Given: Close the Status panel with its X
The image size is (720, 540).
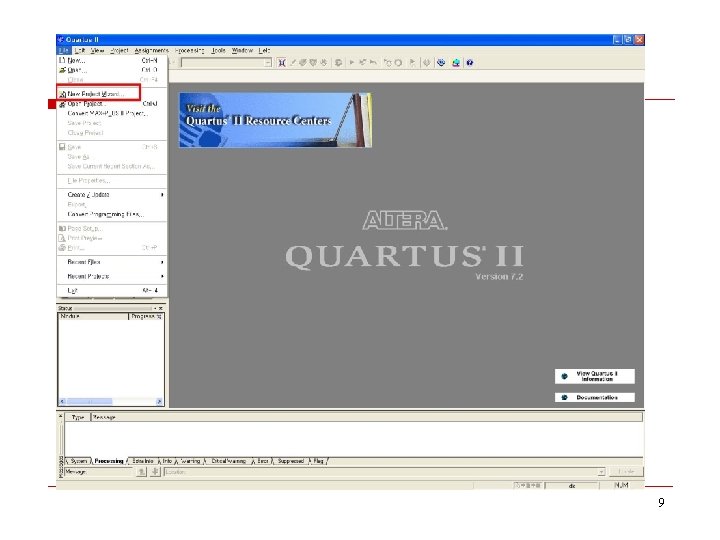Looking at the screenshot, I should (161, 308).
